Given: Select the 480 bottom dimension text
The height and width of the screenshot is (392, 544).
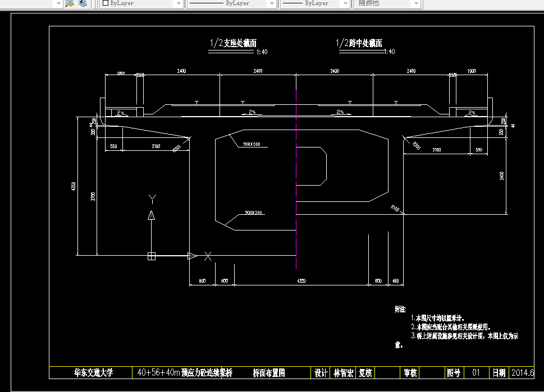Looking at the screenshot, I should pyautogui.click(x=396, y=281).
